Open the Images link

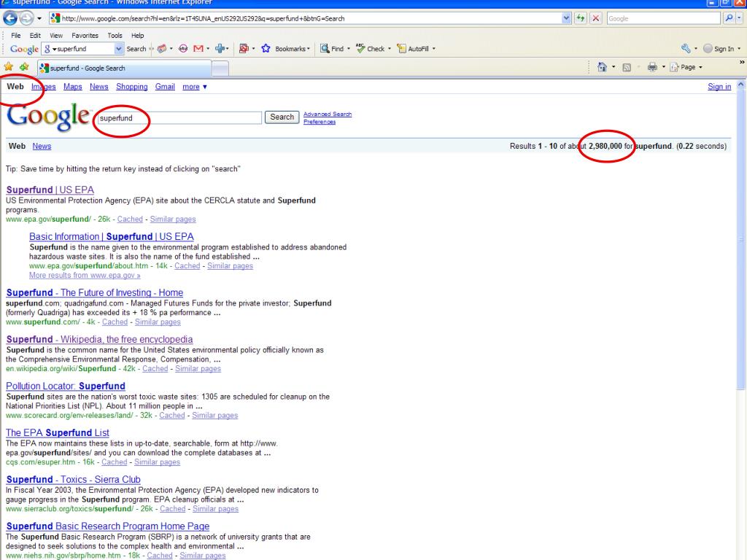[x=43, y=87]
